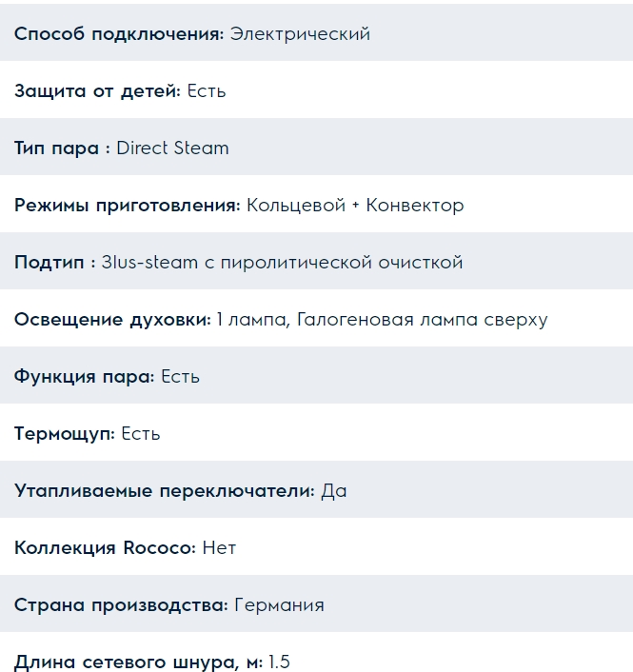Click the 'Защита от детей' label

(x=97, y=91)
